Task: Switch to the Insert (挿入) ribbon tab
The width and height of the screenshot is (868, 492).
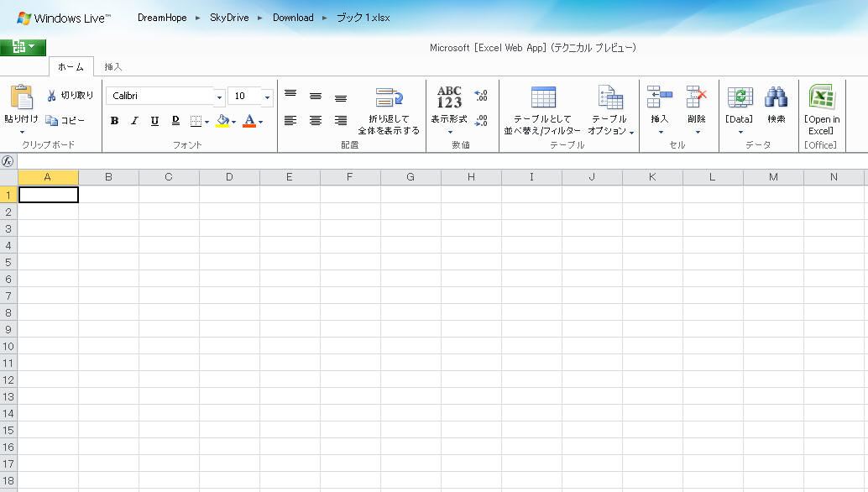Action: click(x=113, y=66)
